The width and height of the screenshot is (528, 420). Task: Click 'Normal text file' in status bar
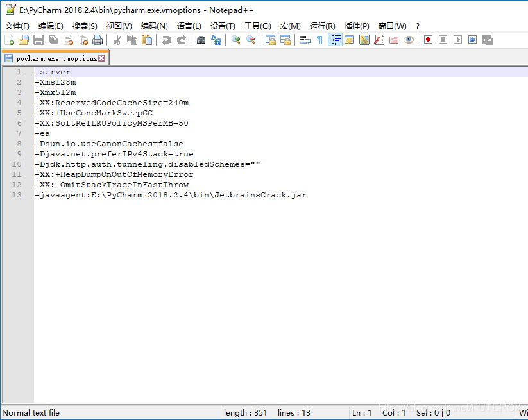point(31,412)
